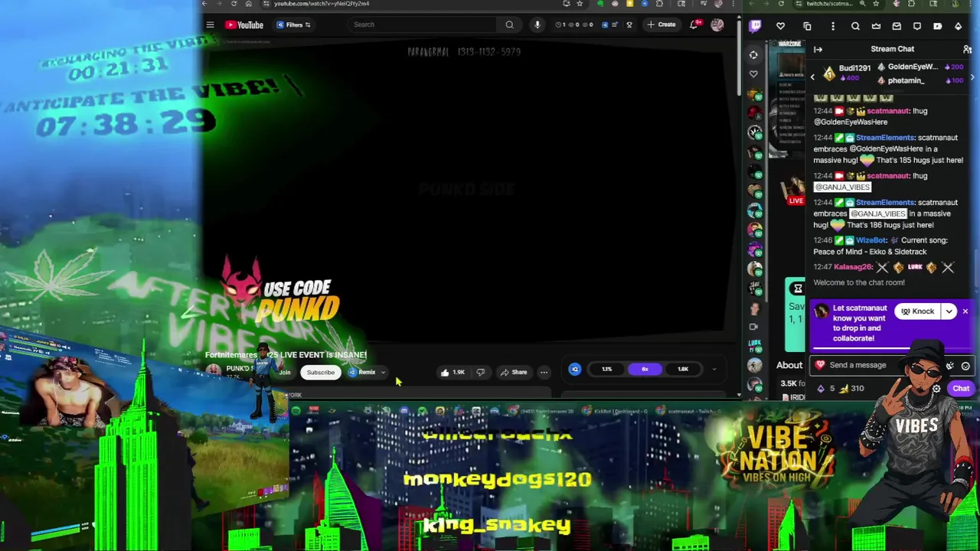980x551 pixels.
Task: Open more actions ellipsis next to Share
Action: [544, 373]
